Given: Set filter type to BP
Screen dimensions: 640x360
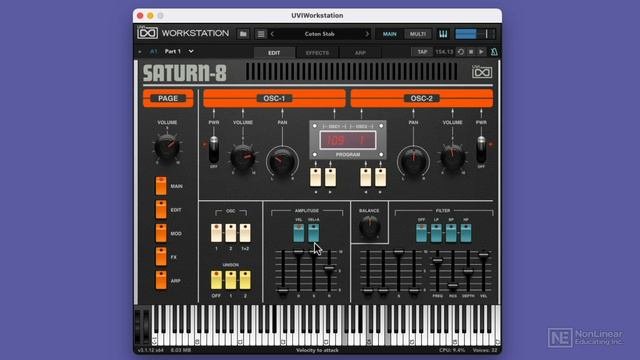Looking at the screenshot, I should (x=451, y=233).
